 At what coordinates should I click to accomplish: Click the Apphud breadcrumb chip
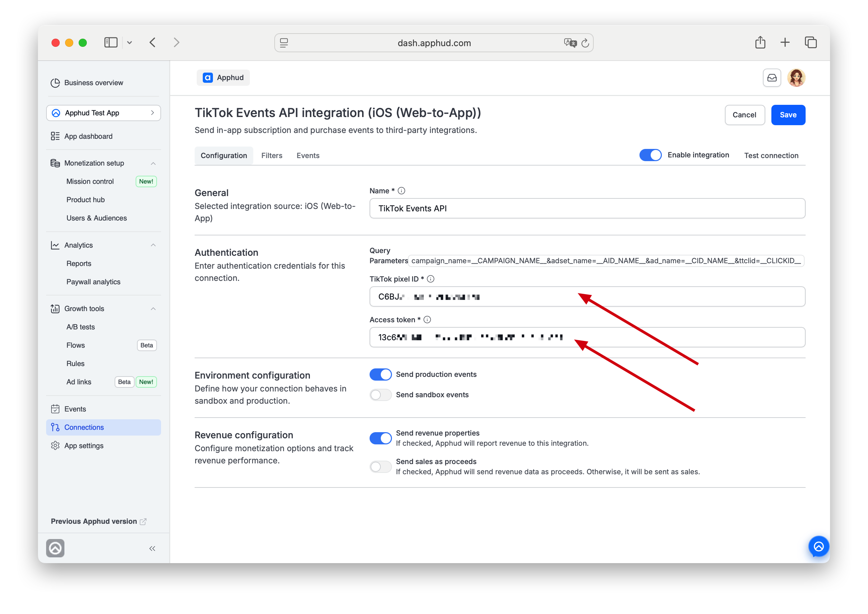pos(223,78)
